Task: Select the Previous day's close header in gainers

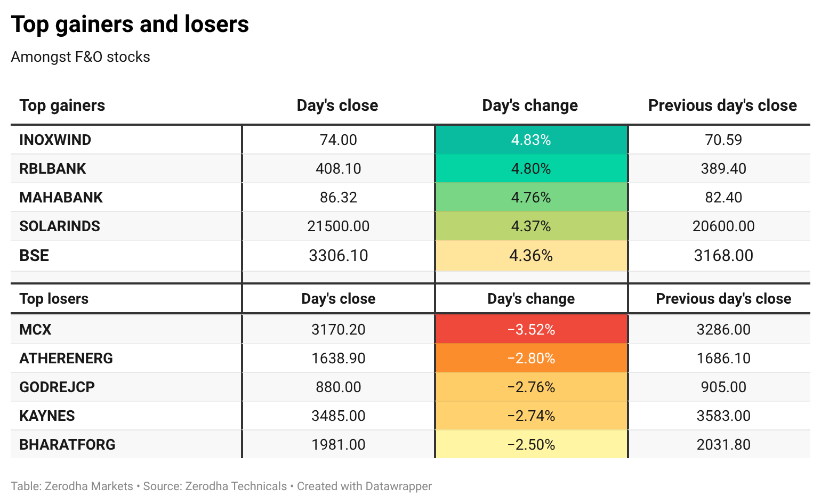Action: click(722, 105)
